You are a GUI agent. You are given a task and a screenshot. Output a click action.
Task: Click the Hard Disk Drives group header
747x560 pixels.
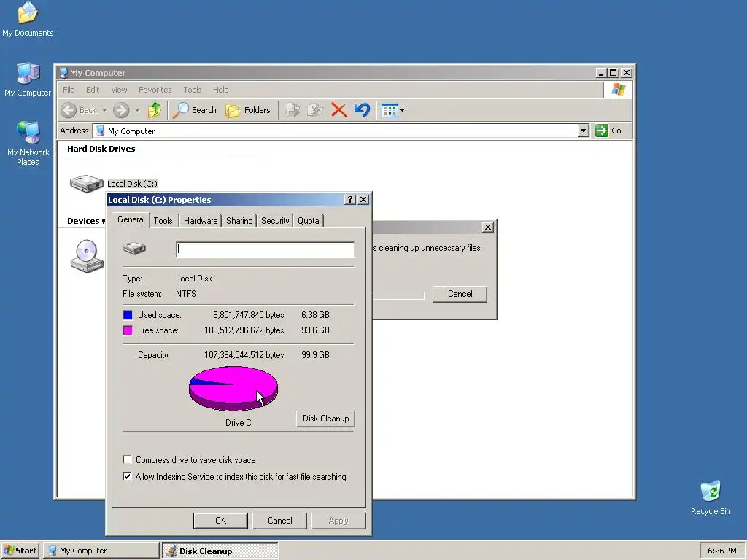pos(101,149)
